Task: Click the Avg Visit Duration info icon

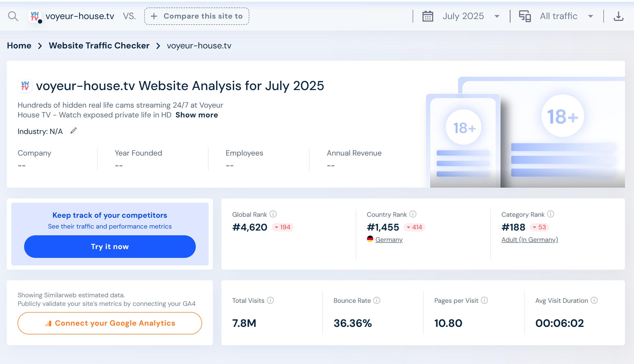Action: click(594, 300)
